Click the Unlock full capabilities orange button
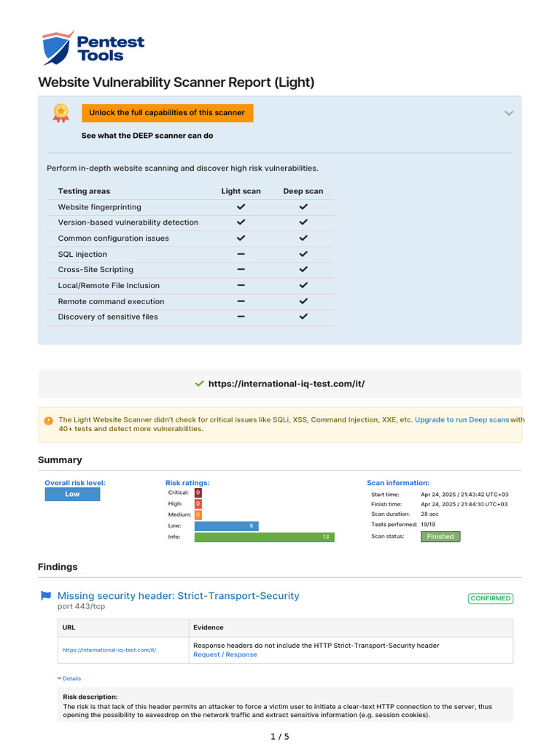Image resolution: width=560 pixels, height=747 pixels. pos(167,113)
